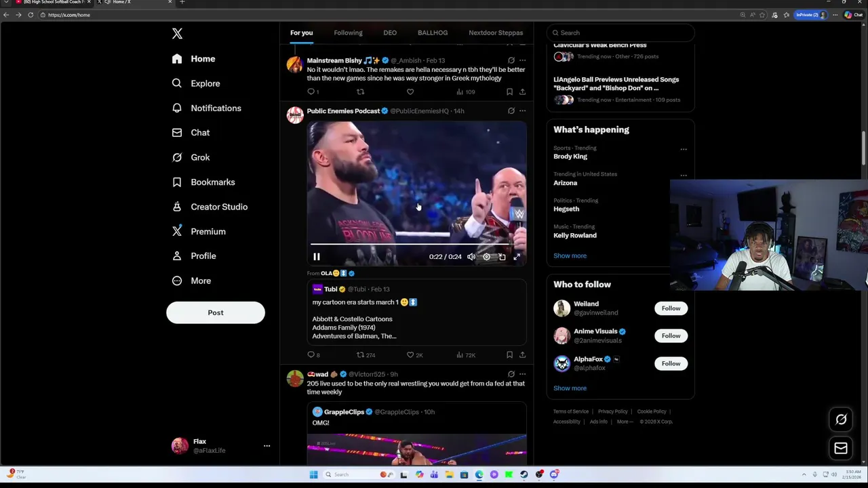This screenshot has height=488, width=868.
Task: Show more under Who to follow
Action: point(570,388)
